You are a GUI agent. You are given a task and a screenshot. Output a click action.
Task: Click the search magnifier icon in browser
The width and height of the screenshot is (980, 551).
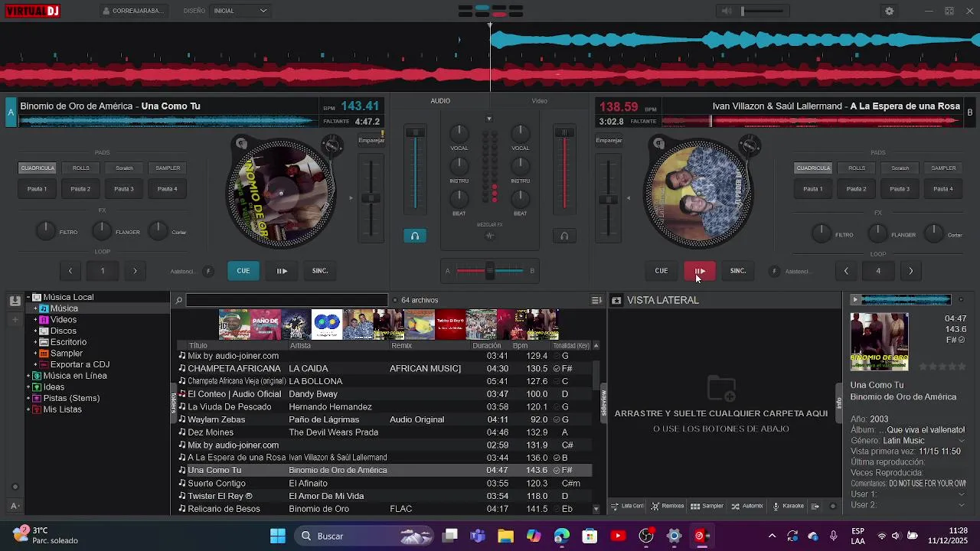click(178, 301)
